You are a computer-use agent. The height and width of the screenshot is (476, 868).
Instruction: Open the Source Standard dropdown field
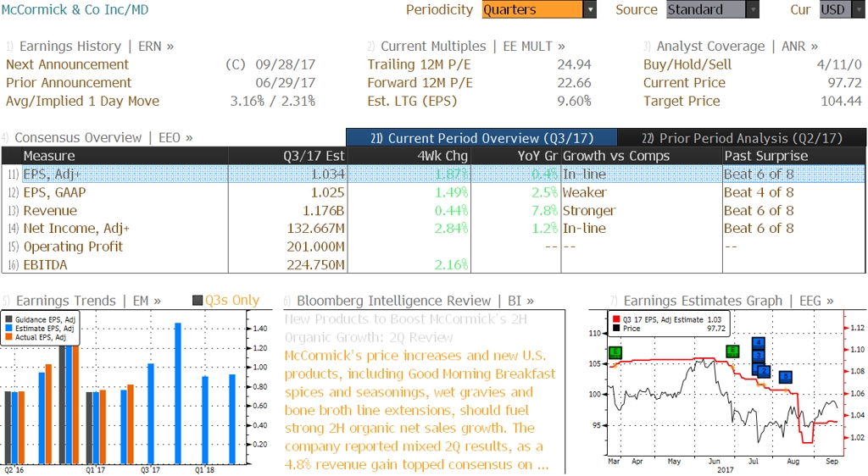click(x=706, y=9)
